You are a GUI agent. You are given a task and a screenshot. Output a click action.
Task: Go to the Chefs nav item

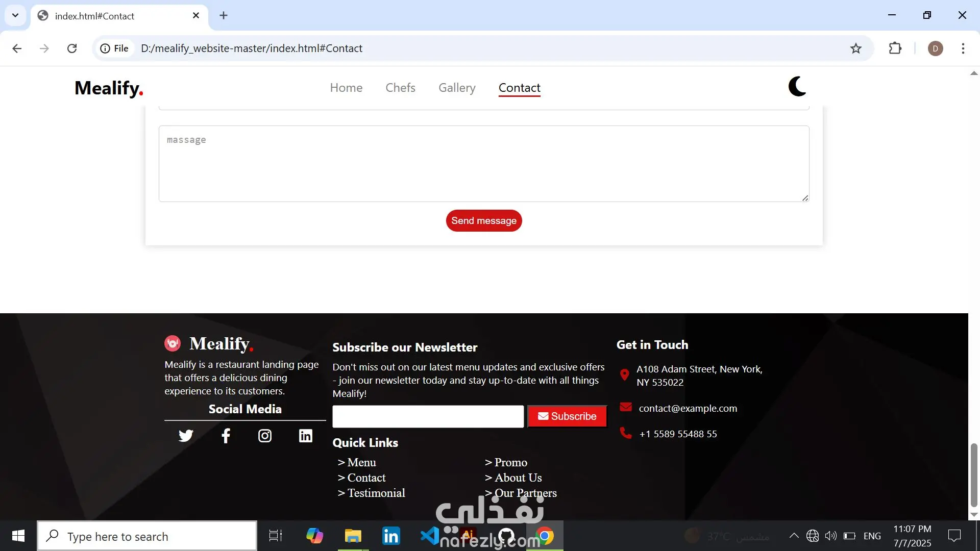coord(400,88)
